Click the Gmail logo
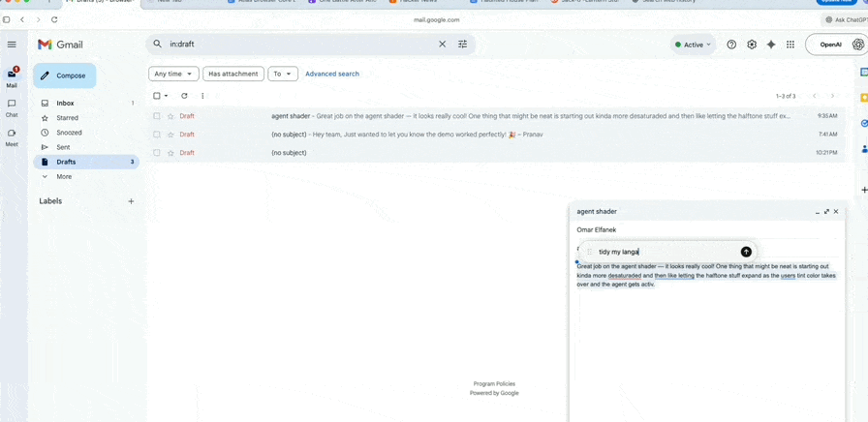Viewport: 868px width, 422px height. click(x=60, y=45)
